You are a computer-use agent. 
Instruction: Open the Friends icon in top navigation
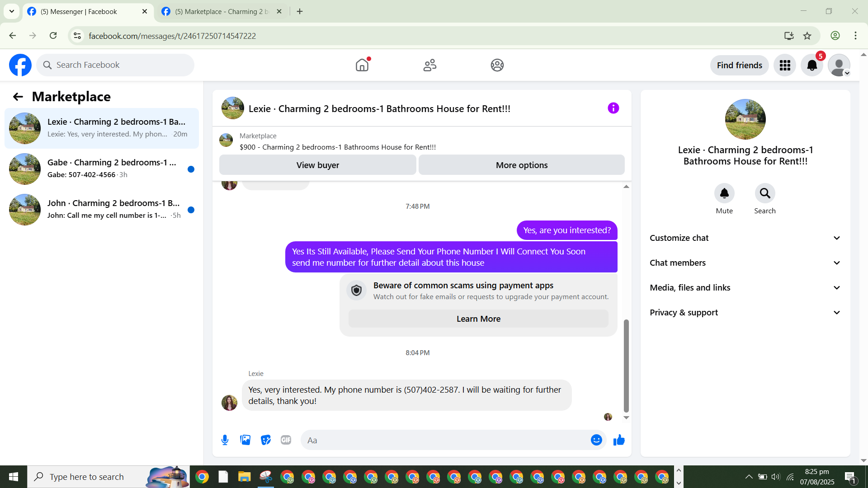coord(430,65)
